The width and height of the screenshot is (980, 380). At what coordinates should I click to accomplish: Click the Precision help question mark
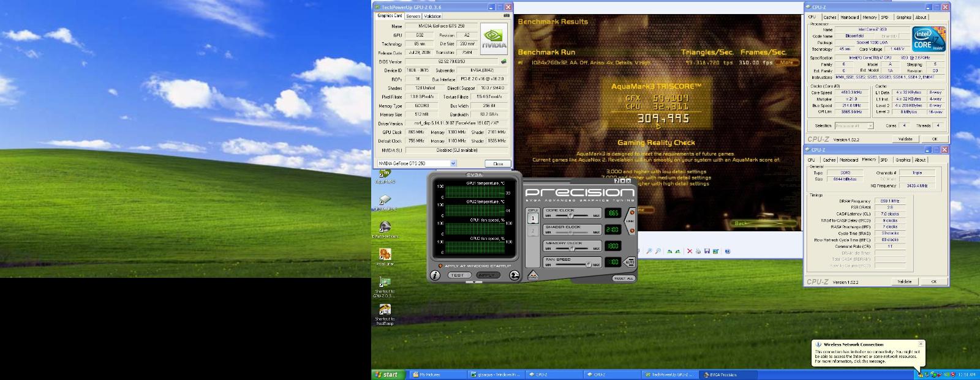coord(617,181)
